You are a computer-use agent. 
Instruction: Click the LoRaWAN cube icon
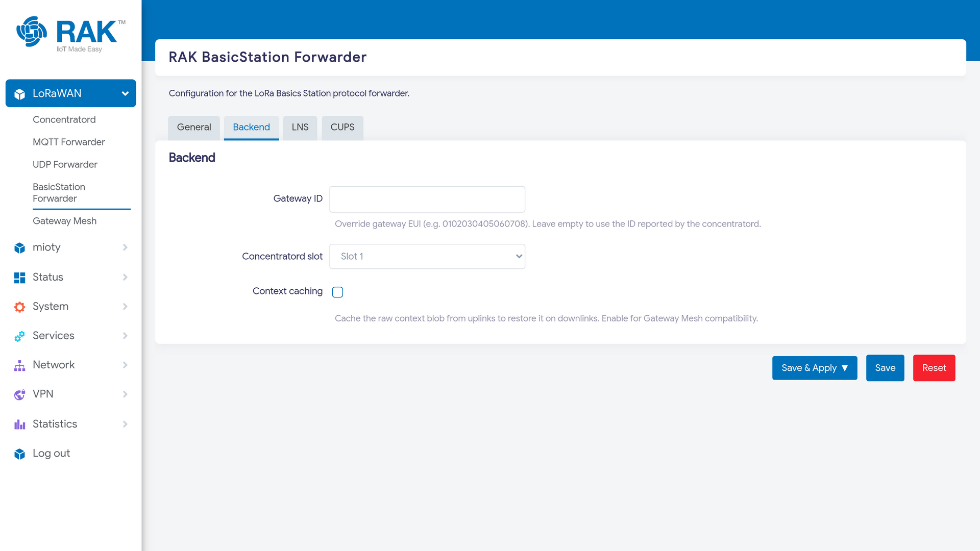click(x=19, y=94)
